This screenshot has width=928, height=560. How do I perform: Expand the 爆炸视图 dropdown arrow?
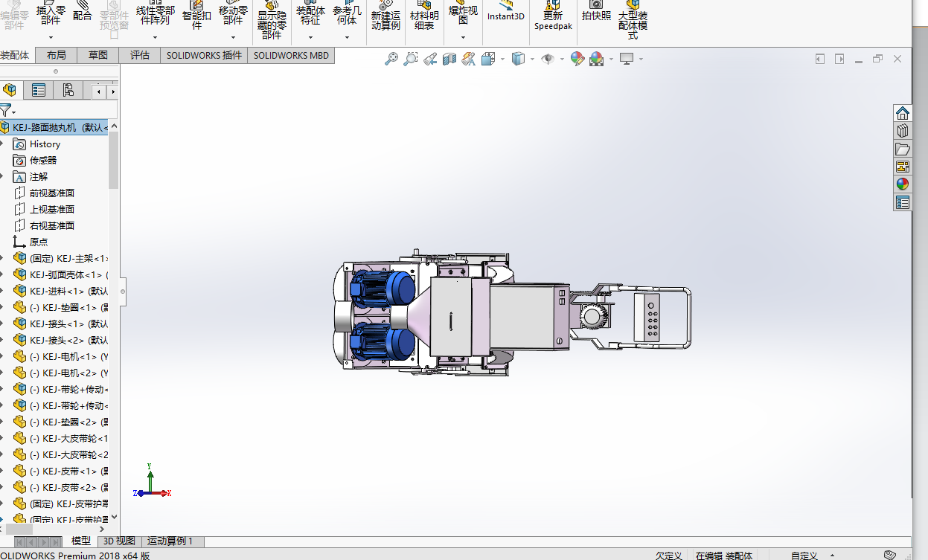(x=463, y=37)
